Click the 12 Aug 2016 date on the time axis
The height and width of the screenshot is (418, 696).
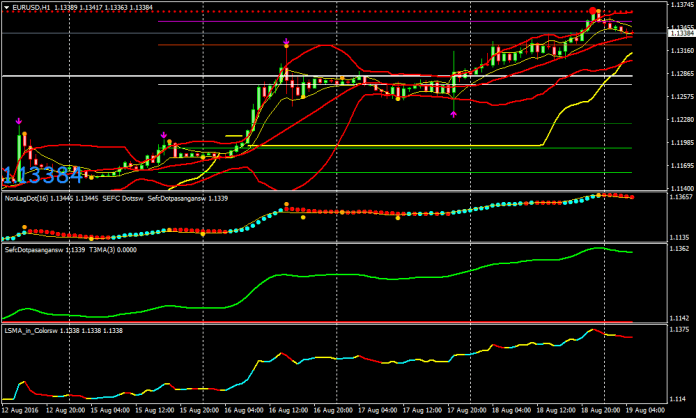point(20,409)
